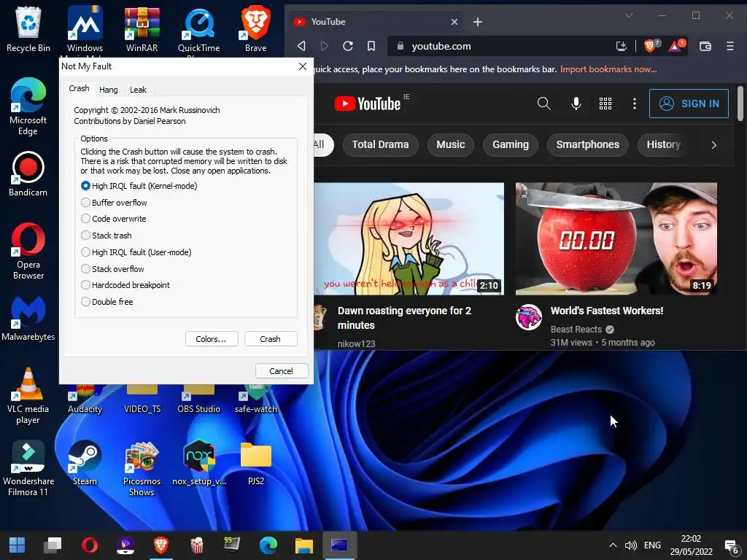Select Music category chip on YouTube

tap(450, 145)
